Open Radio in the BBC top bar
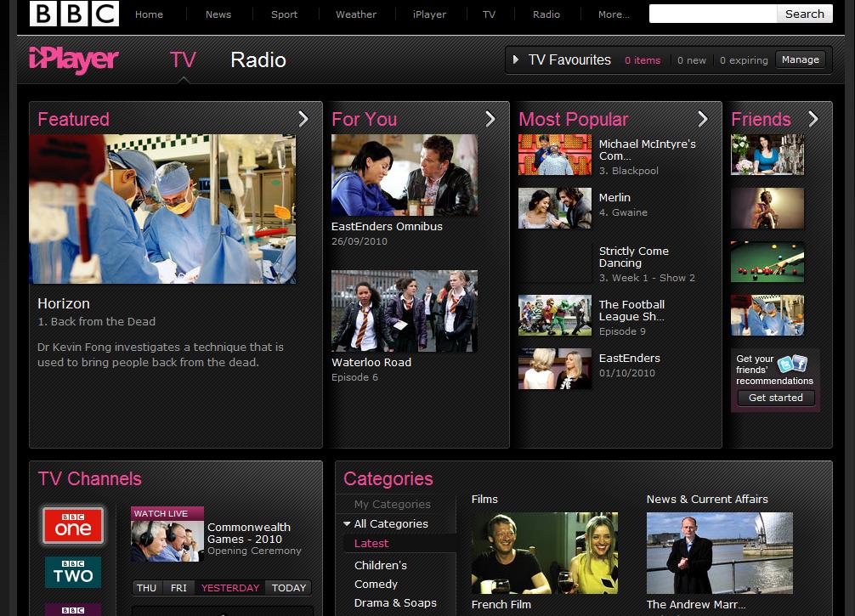This screenshot has height=616, width=855. 546,14
